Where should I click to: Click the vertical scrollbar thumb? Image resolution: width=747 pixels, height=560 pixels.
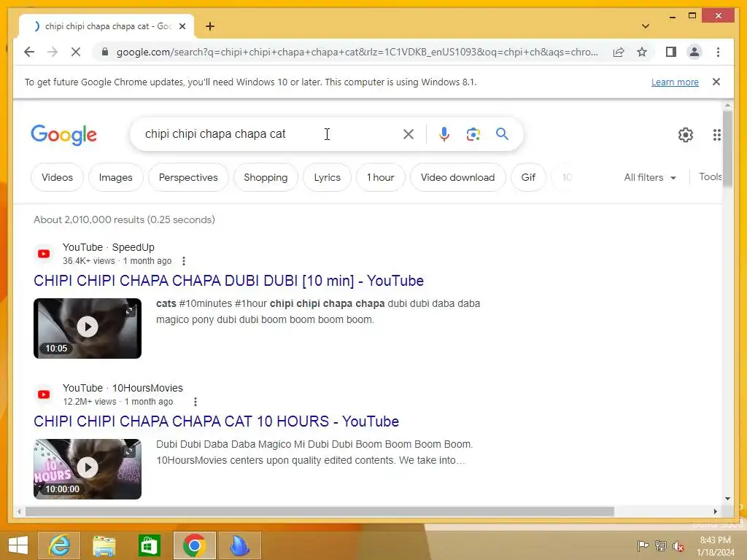tap(727, 147)
